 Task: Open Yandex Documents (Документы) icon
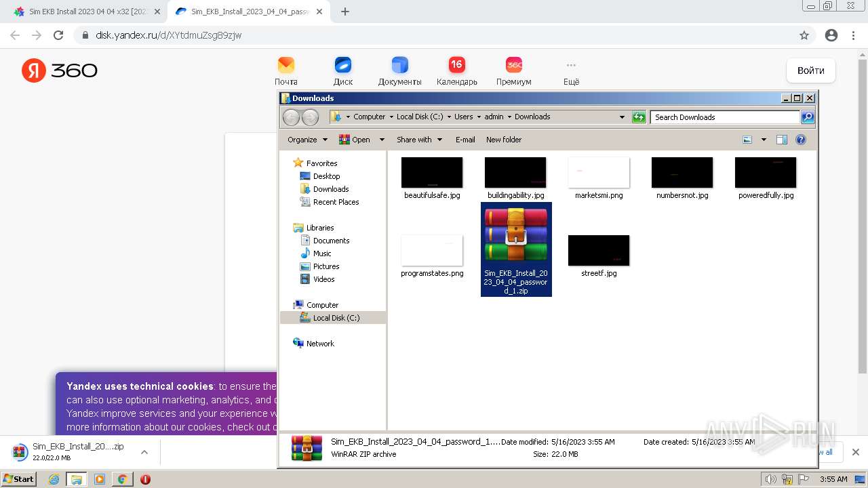point(400,70)
